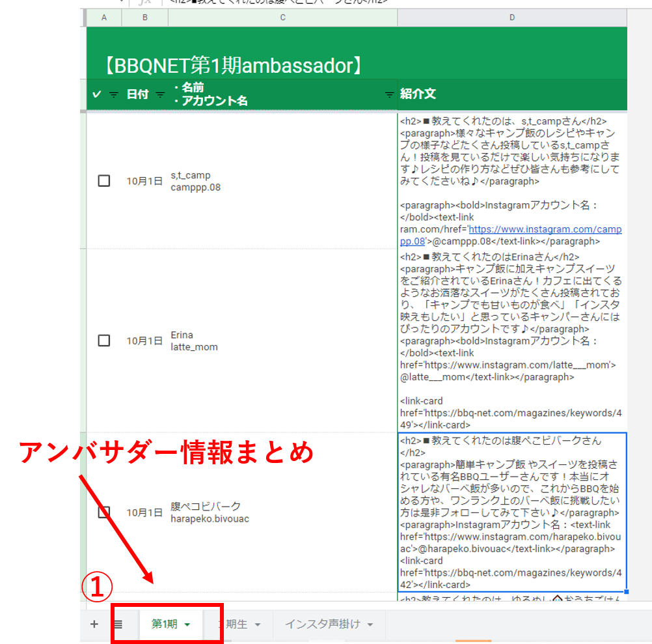Viewport: 652px width, 644px height.
Task: Click the add new sheet plus icon
Action: [94, 624]
